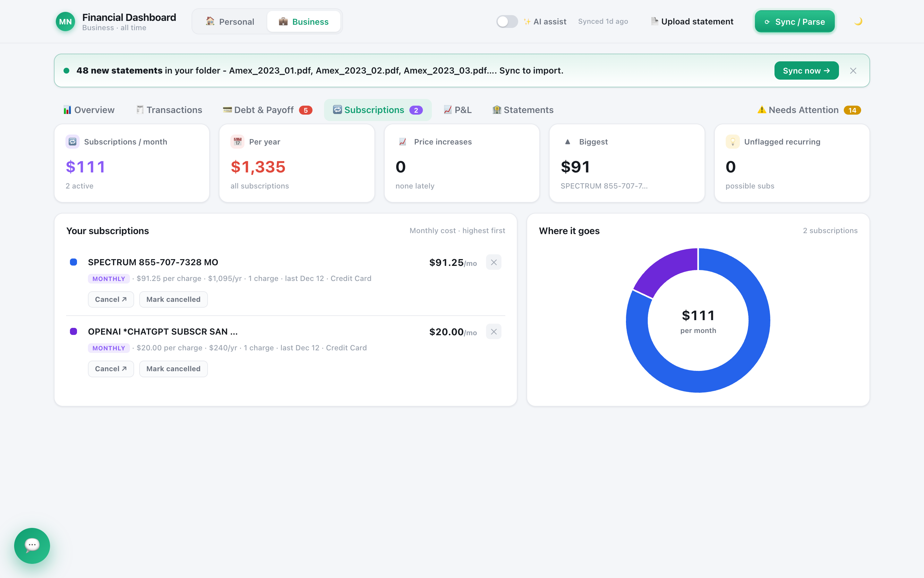Viewport: 924px width, 578px height.
Task: Mark SPECTRUM subscription as cancelled
Action: (x=173, y=299)
